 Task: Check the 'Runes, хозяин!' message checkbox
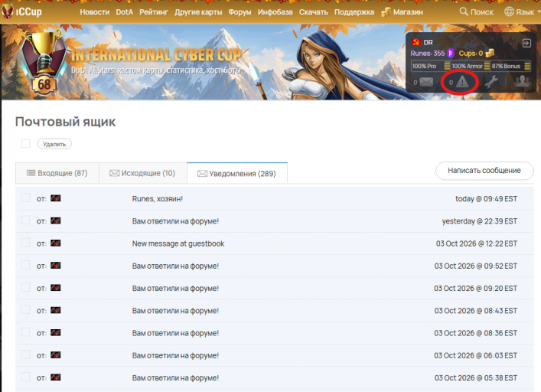click(x=25, y=198)
